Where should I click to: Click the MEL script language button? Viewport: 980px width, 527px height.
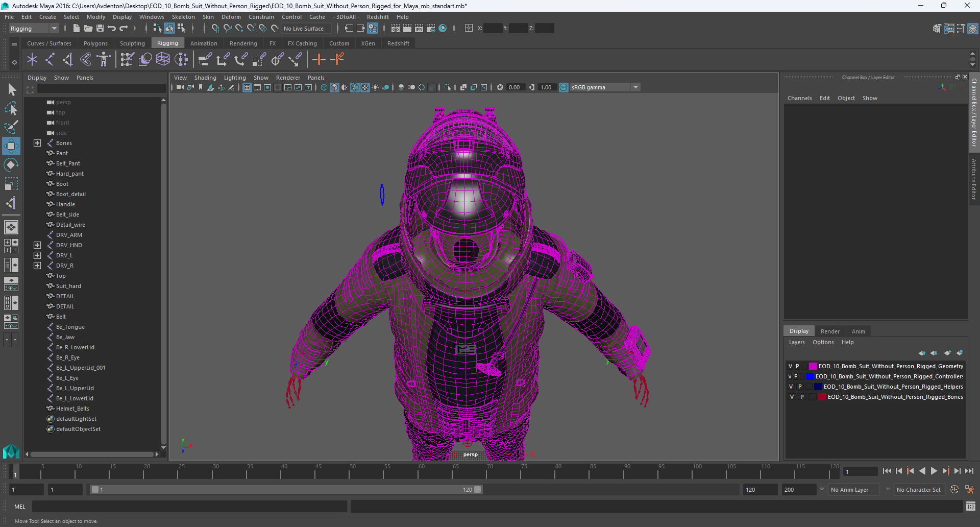point(19,507)
